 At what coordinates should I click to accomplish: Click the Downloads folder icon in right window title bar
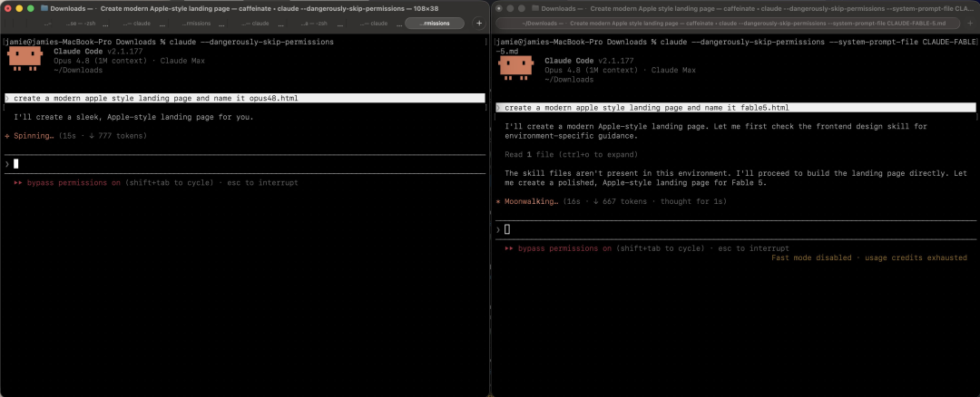pos(535,9)
